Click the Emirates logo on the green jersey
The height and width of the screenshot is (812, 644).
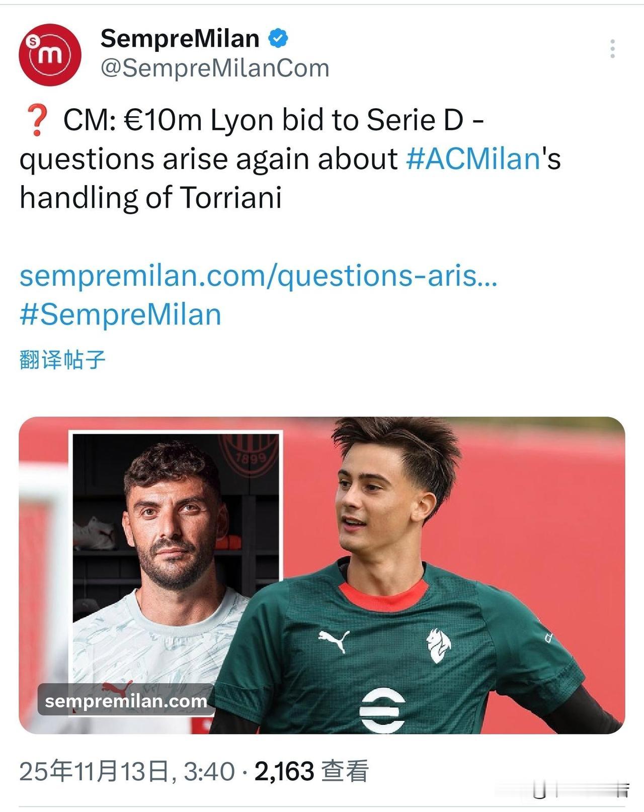pyautogui.click(x=382, y=709)
